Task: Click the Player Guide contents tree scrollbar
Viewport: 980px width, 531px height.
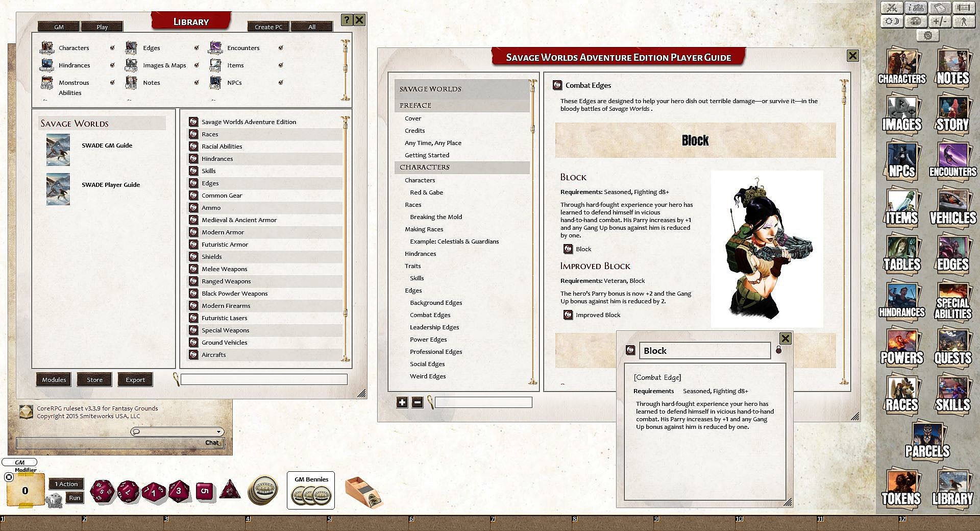Action: 532,231
